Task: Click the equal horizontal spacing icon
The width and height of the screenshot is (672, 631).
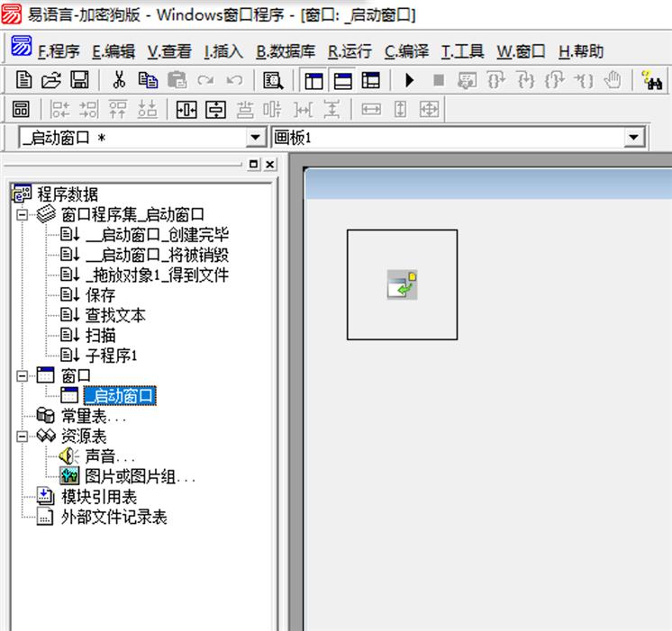Action: tap(303, 110)
